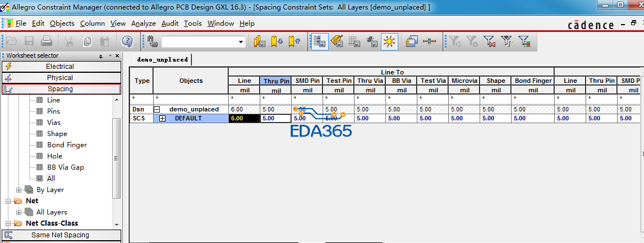Click the hash grid toolbar icon
The width and height of the screenshot is (644, 243).
pyautogui.click(x=372, y=41)
